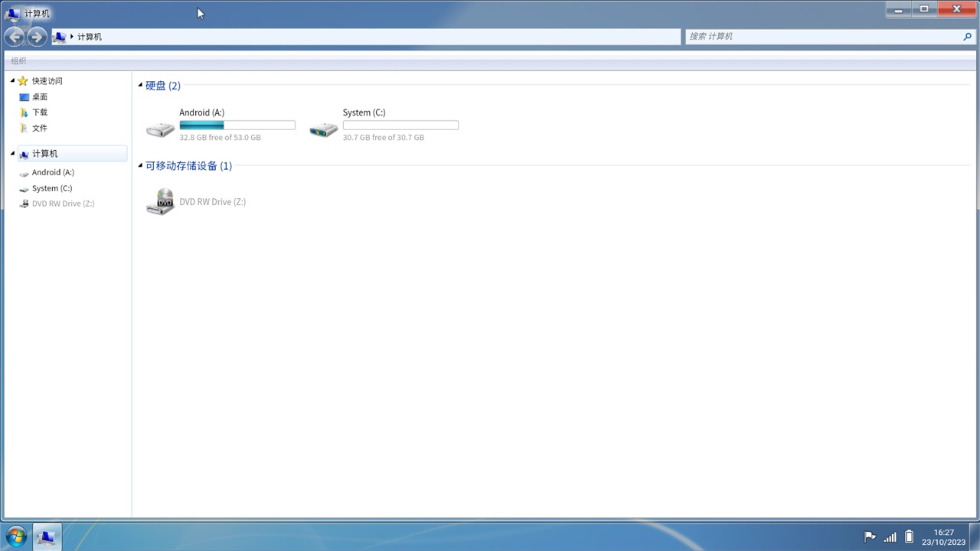Collapse the 计算机 tree node

(12, 154)
